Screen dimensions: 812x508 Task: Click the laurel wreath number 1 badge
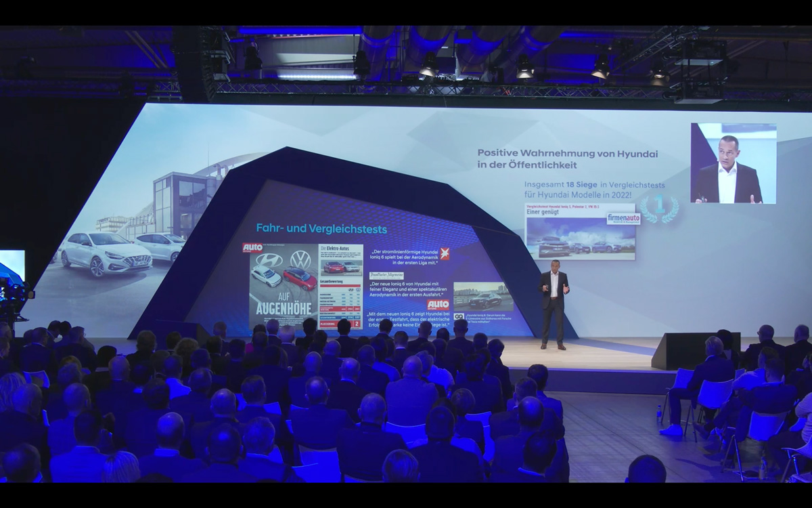tap(659, 209)
